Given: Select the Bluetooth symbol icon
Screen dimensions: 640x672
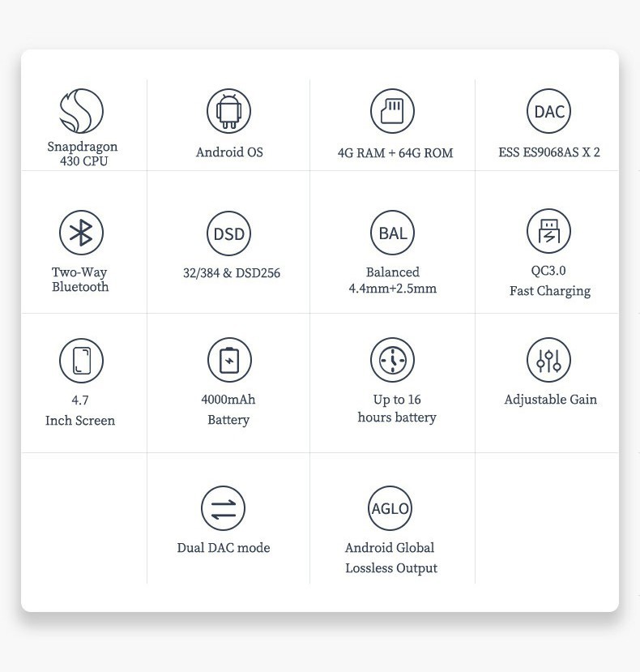Looking at the screenshot, I should tap(81, 233).
